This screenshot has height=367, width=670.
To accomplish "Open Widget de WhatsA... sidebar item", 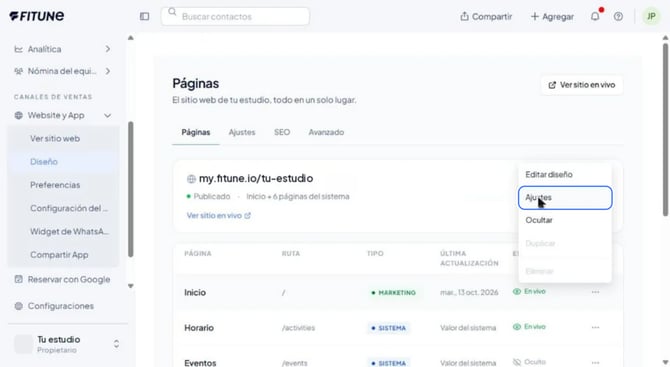I will pyautogui.click(x=63, y=232).
